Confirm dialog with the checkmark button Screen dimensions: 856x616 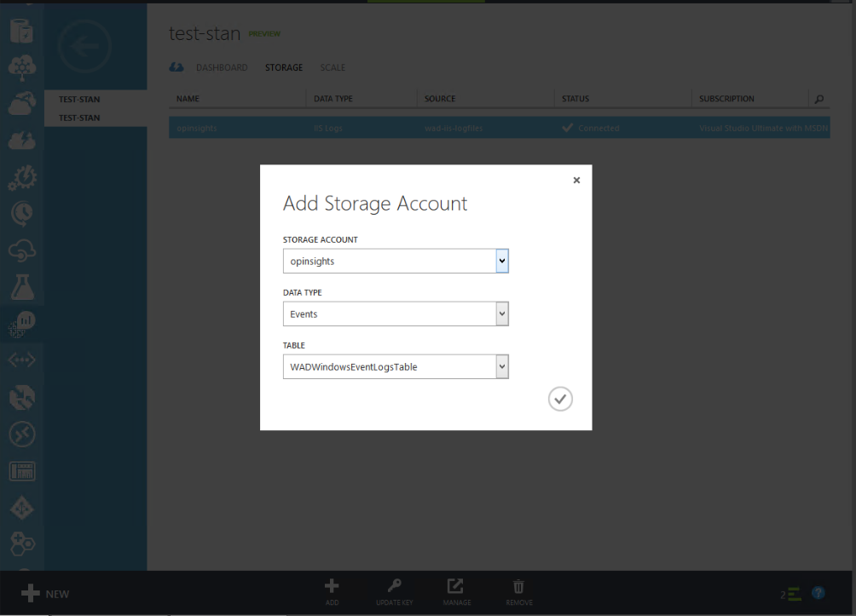[x=560, y=399]
